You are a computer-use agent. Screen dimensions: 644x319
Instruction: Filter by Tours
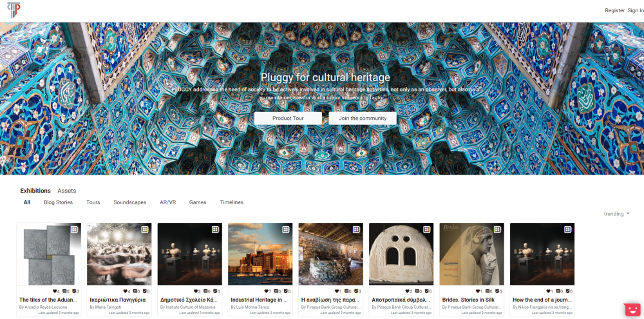[93, 202]
